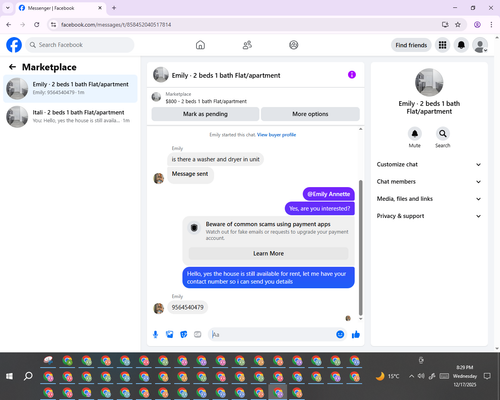The height and width of the screenshot is (400, 500).
Task: Open the emoji picker in message box
Action: tap(340, 334)
